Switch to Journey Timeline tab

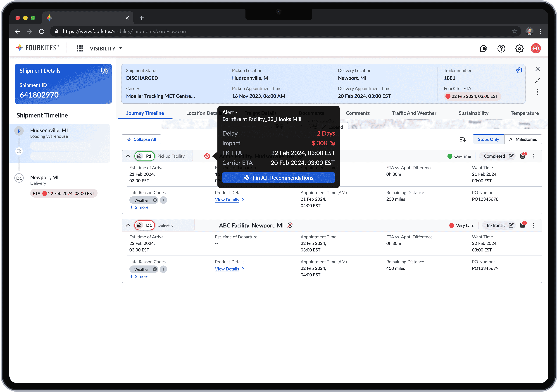(145, 113)
